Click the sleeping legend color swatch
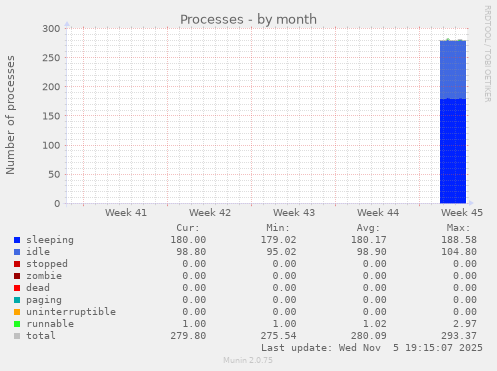Image resolution: width=497 pixels, height=371 pixels. pyautogui.click(x=17, y=240)
